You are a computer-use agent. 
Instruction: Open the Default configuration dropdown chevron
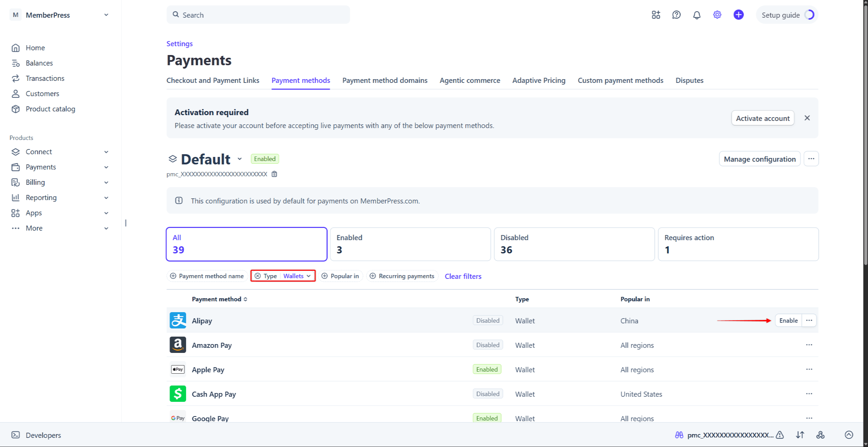tap(239, 159)
